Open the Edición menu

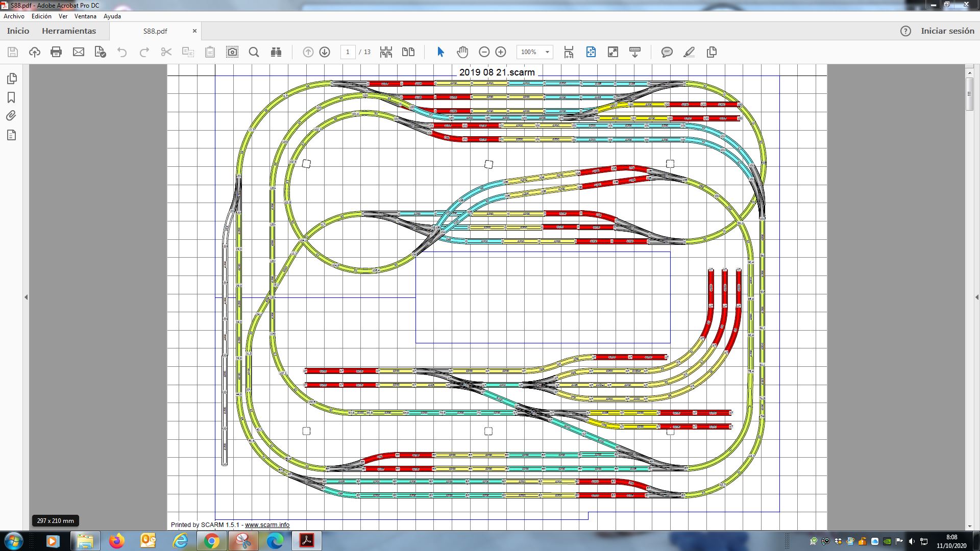tap(41, 16)
